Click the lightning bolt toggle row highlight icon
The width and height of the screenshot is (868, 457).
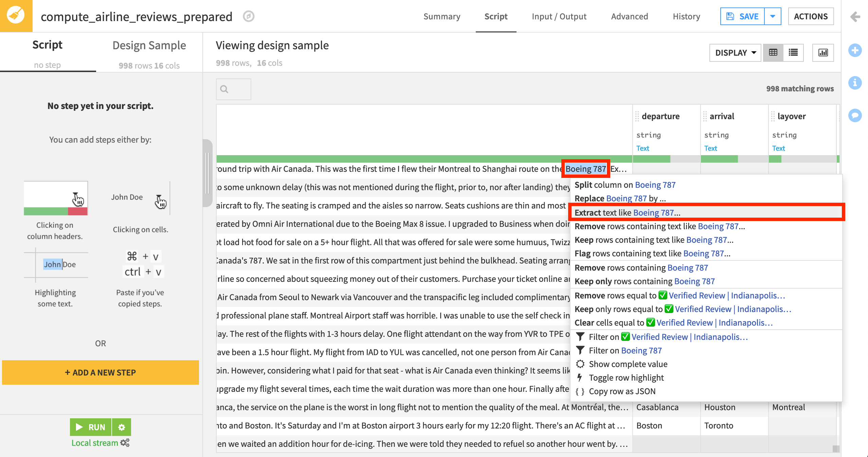tap(580, 377)
